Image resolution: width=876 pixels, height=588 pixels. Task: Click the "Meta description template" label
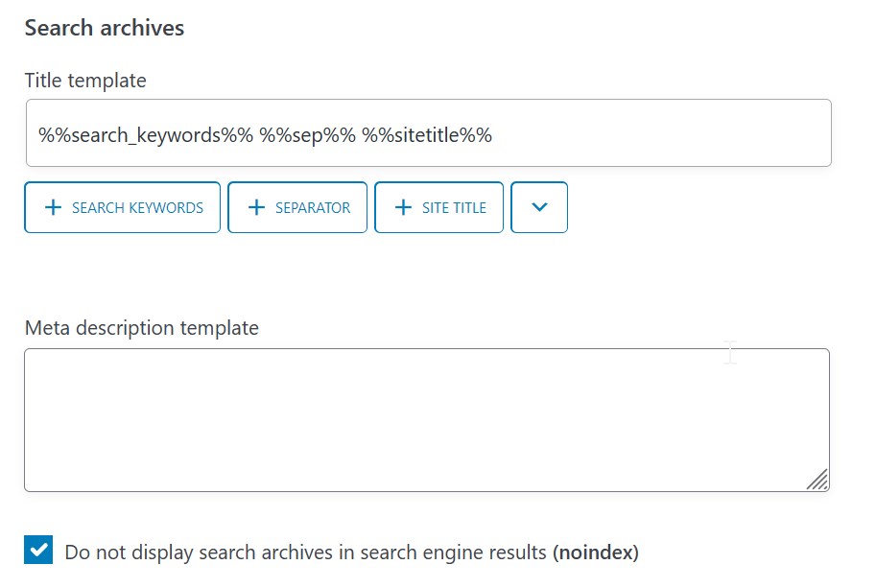coord(141,328)
